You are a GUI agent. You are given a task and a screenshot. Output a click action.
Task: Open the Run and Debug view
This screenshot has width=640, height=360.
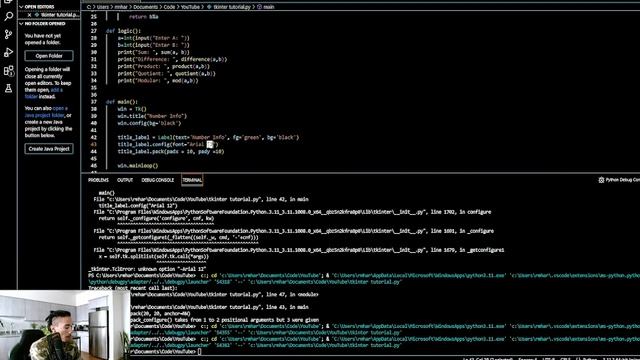click(x=8, y=52)
